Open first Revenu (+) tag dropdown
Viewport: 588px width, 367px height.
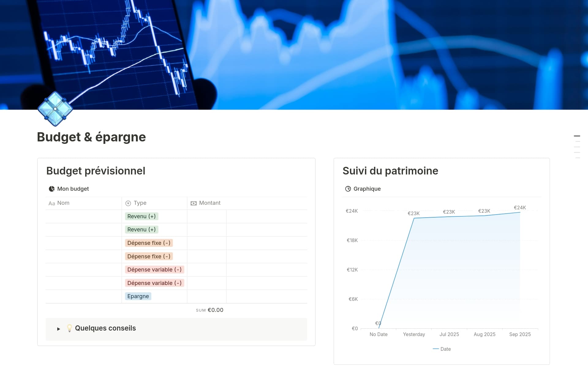(x=141, y=216)
